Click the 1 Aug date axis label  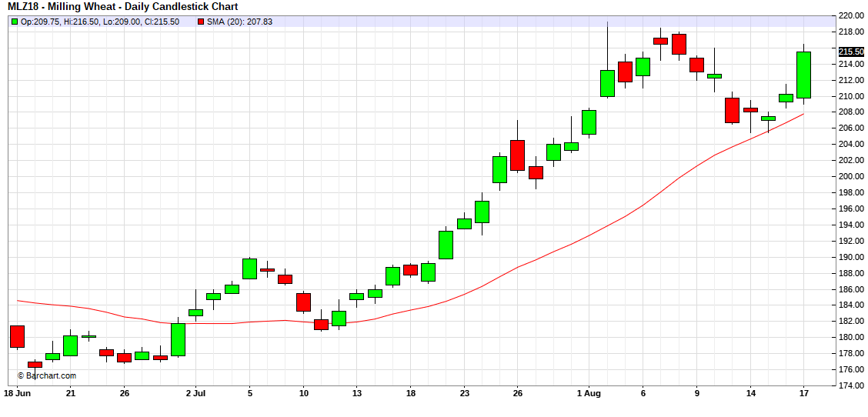tap(588, 393)
